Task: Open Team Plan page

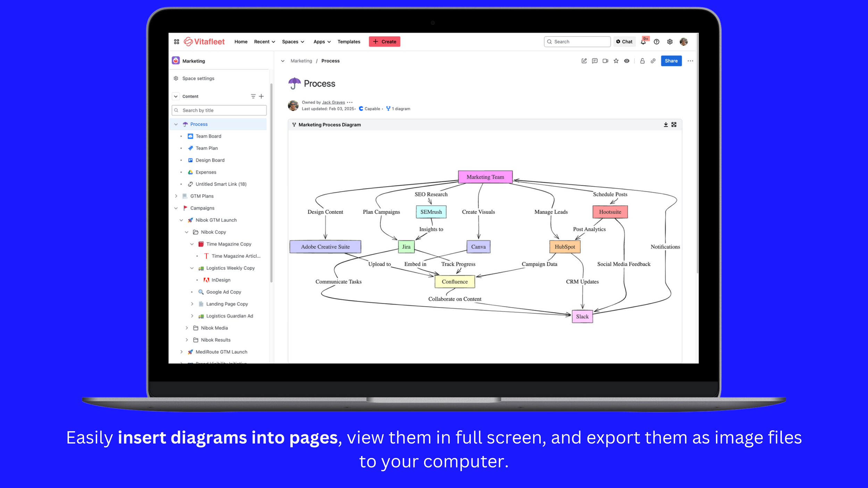Action: [207, 148]
